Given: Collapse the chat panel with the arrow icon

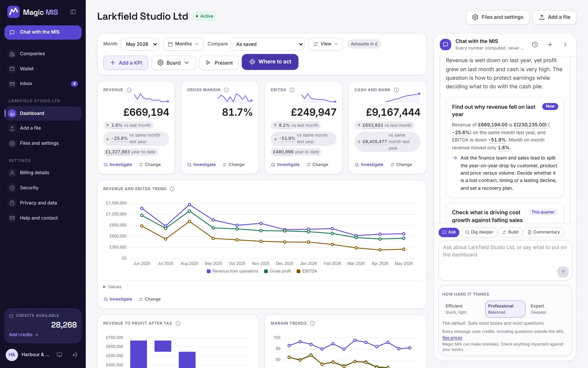Looking at the screenshot, I should [565, 45].
